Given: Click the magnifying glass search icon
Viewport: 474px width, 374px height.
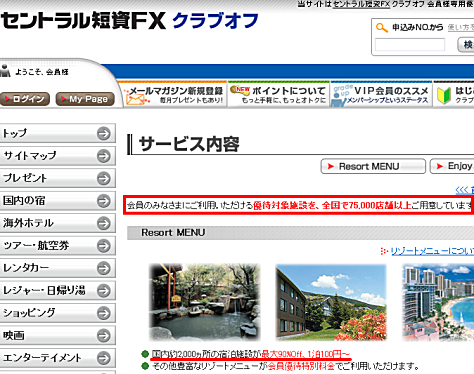Looking at the screenshot, I should point(382,27).
